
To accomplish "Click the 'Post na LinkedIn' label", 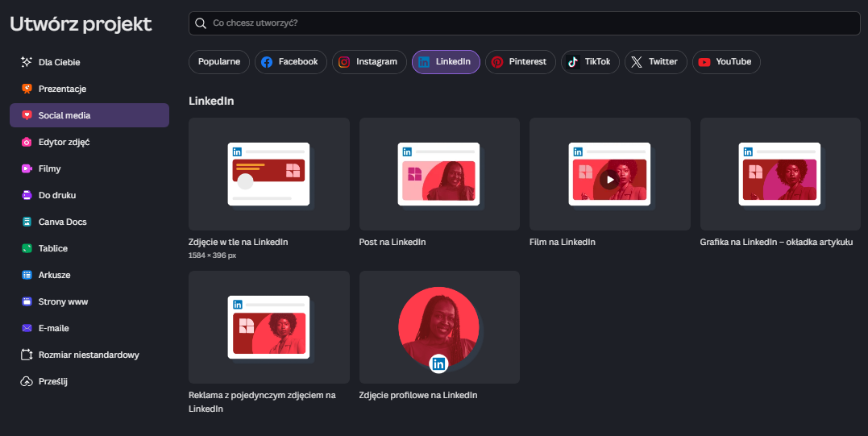I will click(x=392, y=242).
